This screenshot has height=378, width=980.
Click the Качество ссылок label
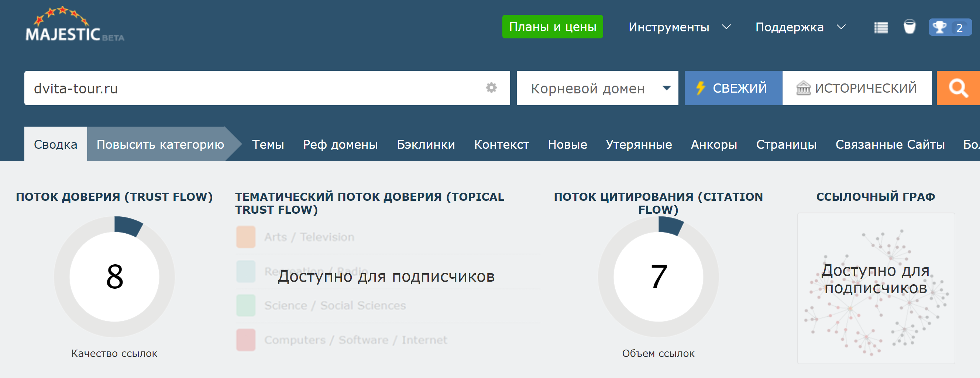pos(114,354)
